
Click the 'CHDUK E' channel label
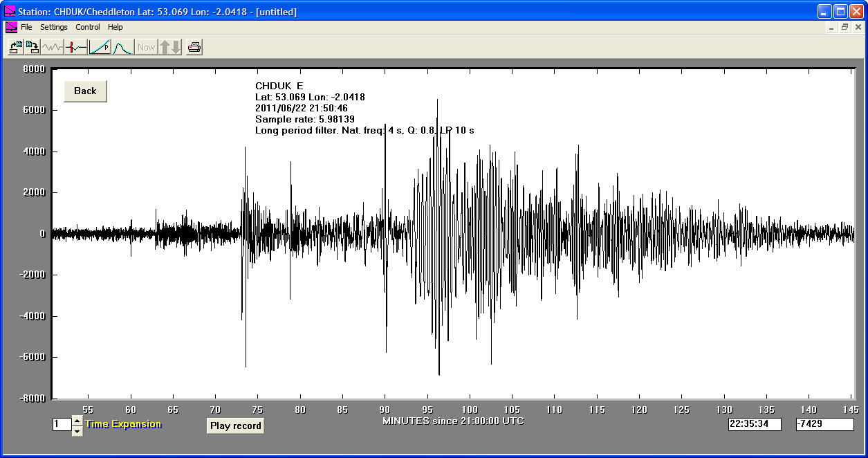click(x=279, y=86)
